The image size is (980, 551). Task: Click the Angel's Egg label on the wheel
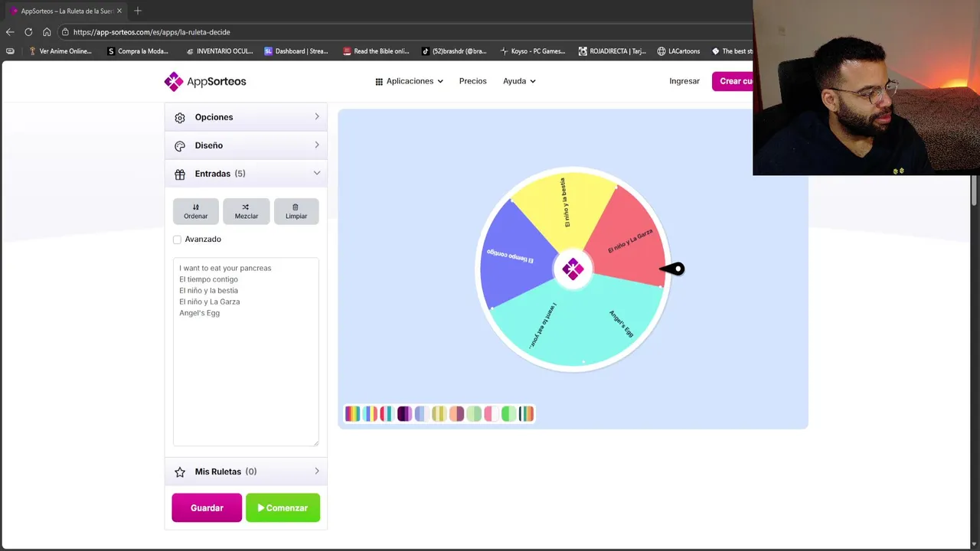621,323
